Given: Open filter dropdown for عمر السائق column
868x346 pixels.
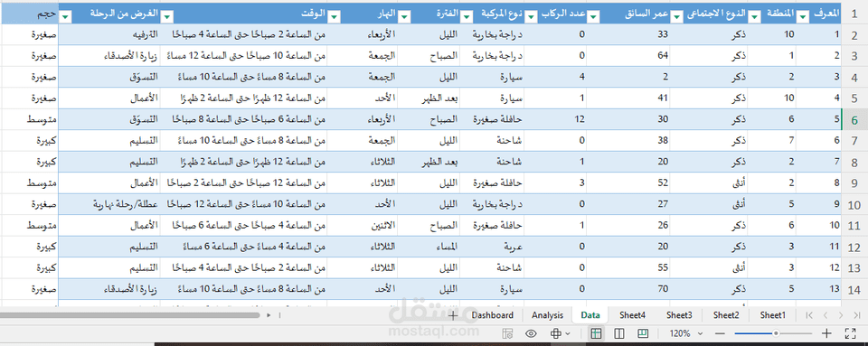Looking at the screenshot, I should (594, 18).
